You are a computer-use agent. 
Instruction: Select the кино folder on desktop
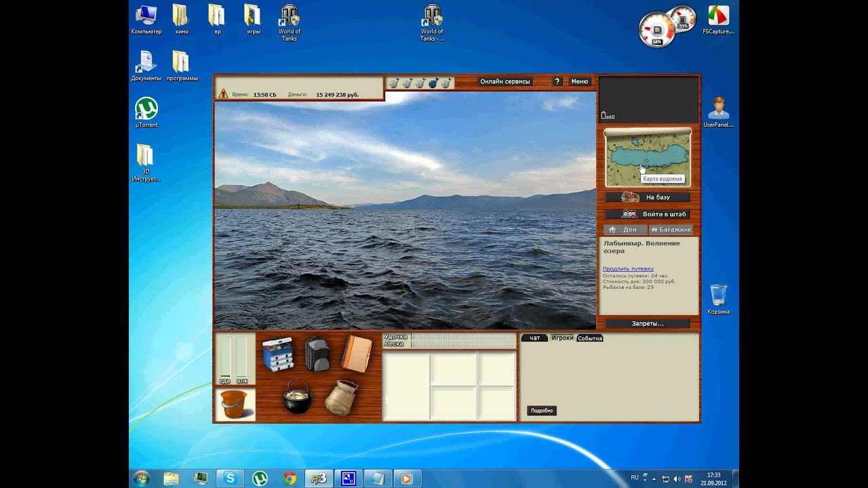[x=181, y=20]
